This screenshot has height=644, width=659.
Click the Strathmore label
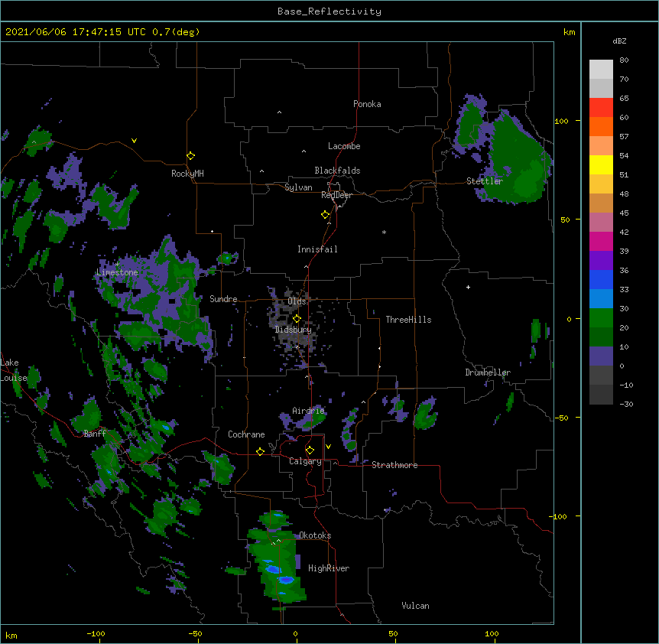tap(394, 465)
